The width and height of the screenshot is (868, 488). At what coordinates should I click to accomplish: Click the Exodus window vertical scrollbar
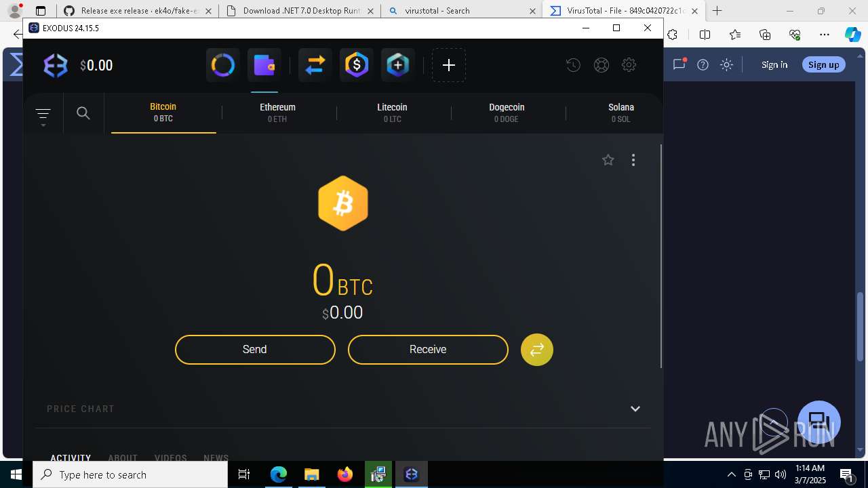[661, 256]
